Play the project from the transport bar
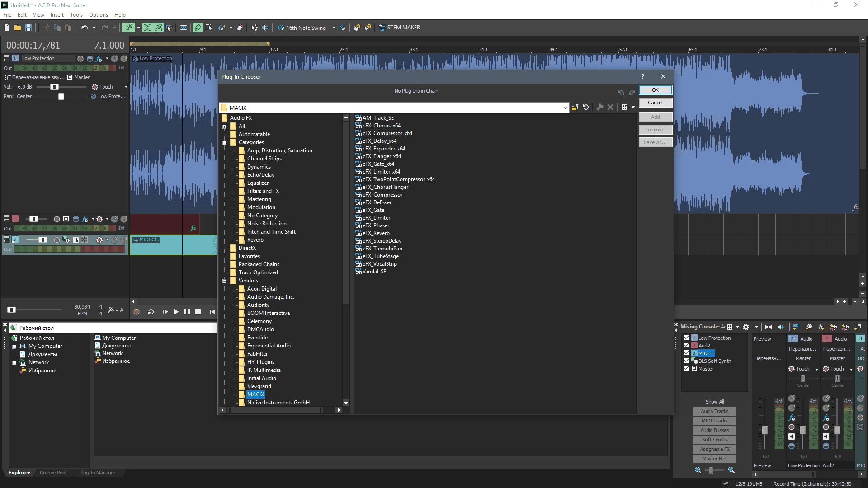This screenshot has height=488, width=868. pyautogui.click(x=176, y=312)
